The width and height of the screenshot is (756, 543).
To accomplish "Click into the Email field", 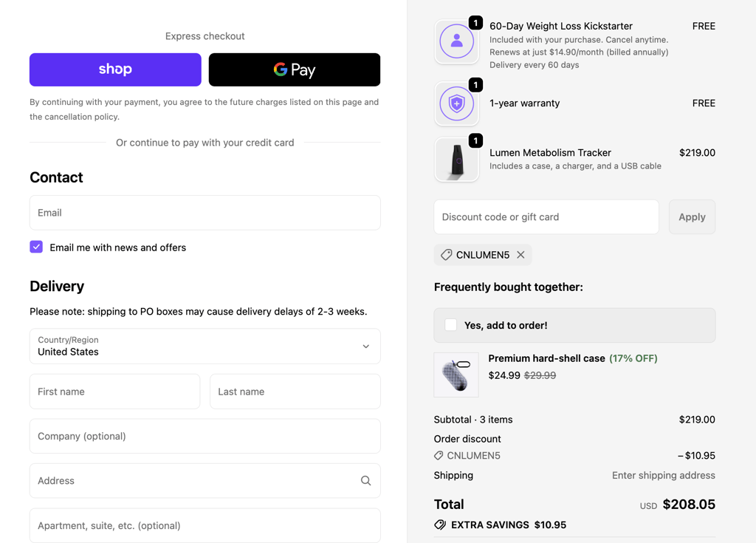I will 205,213.
